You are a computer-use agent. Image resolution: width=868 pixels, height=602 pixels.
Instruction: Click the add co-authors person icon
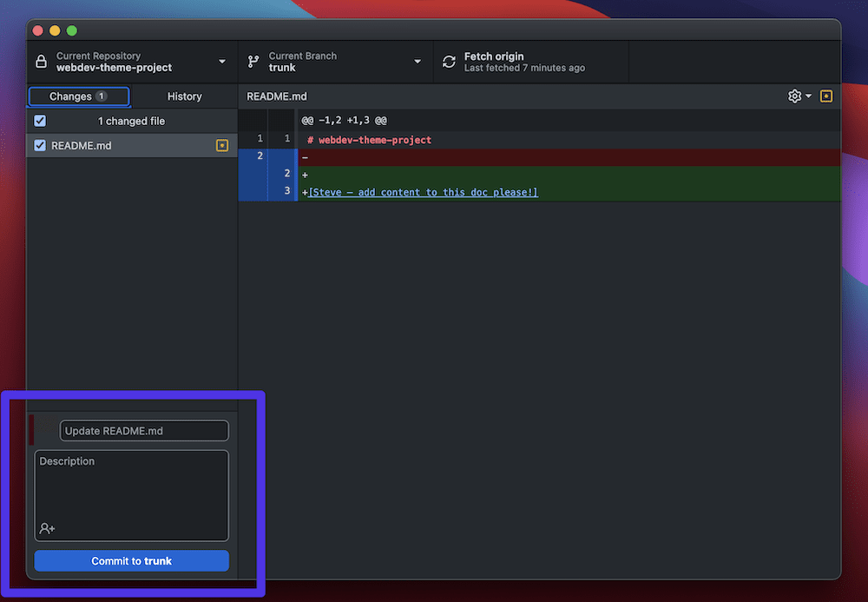coord(47,528)
